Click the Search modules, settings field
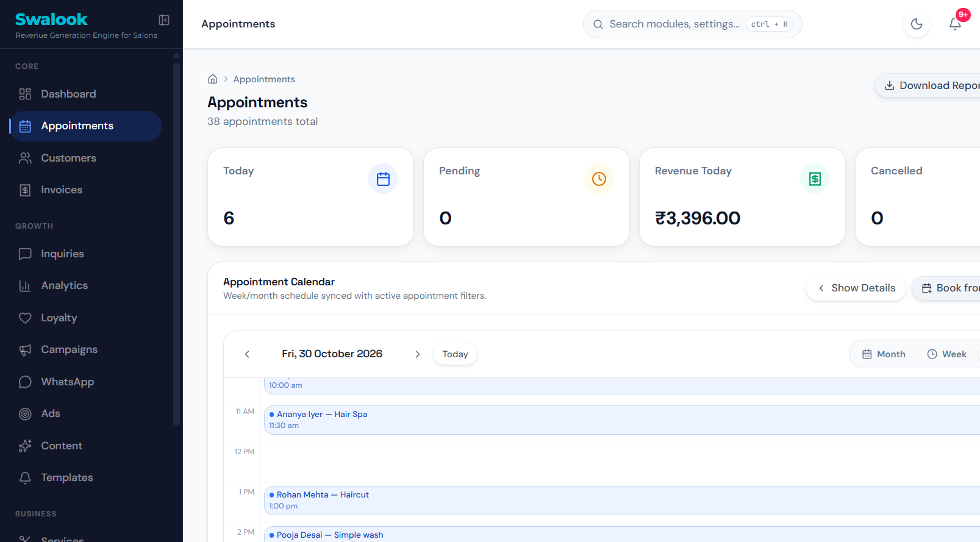This screenshot has width=980, height=542. (x=692, y=24)
